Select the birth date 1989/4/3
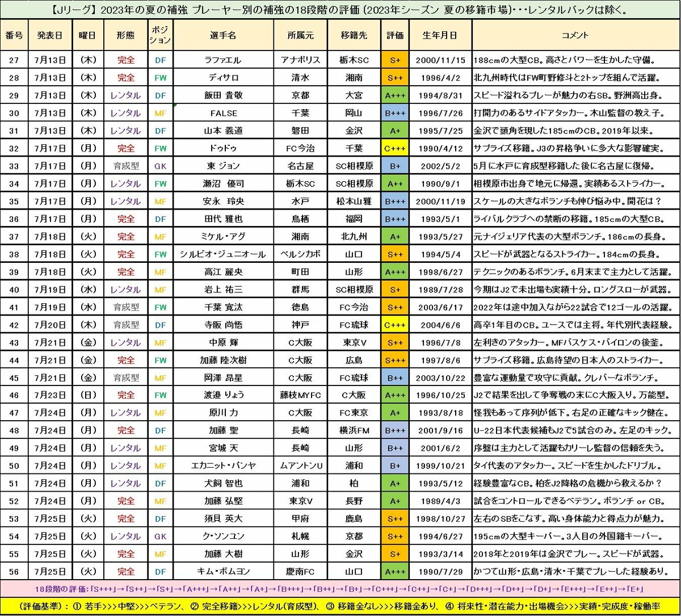681x616 pixels. [x=440, y=500]
